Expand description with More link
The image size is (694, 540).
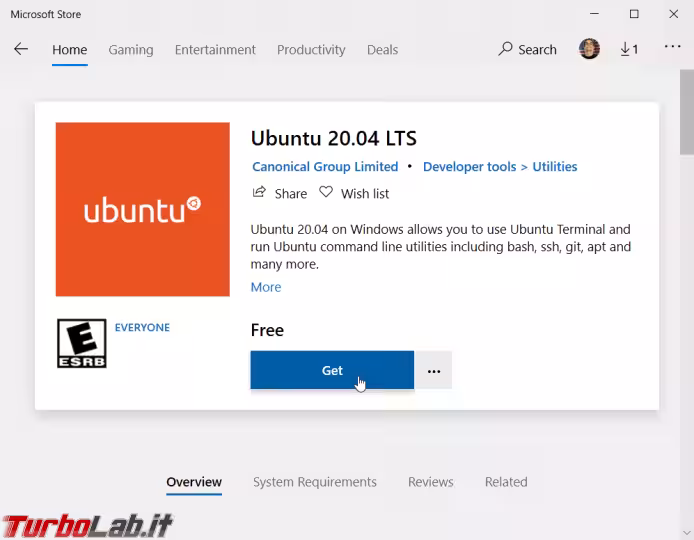point(266,287)
